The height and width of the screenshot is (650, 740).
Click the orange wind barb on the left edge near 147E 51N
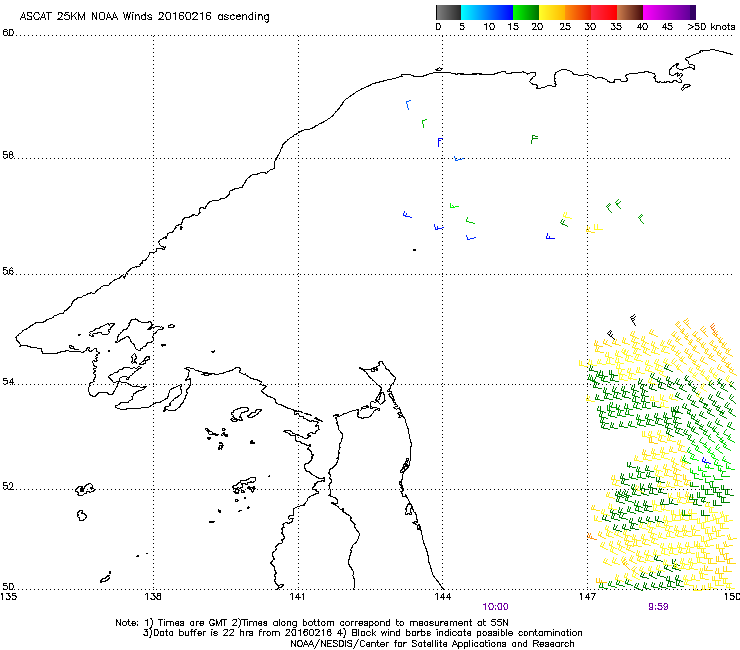tap(591, 536)
